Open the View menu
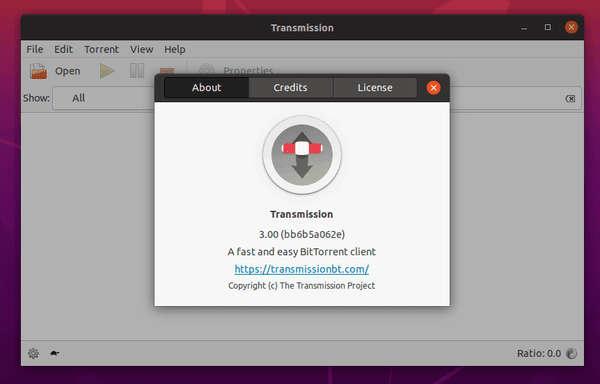This screenshot has width=600, height=384. pos(142,49)
